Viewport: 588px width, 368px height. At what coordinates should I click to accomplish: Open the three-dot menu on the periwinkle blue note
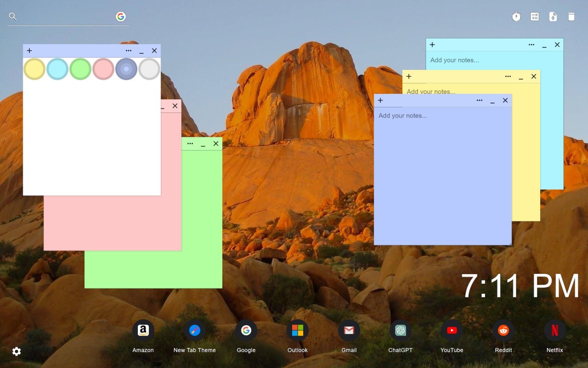click(480, 100)
